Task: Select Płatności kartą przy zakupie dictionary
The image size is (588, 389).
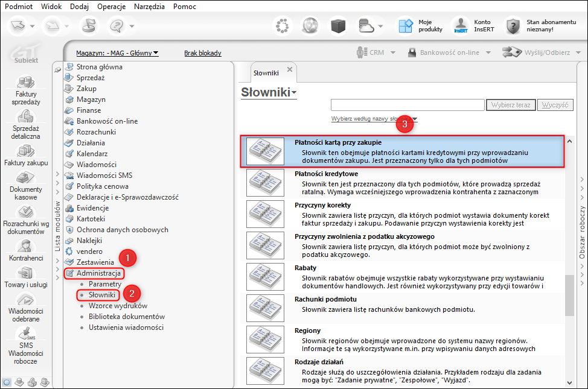Action: click(403, 151)
